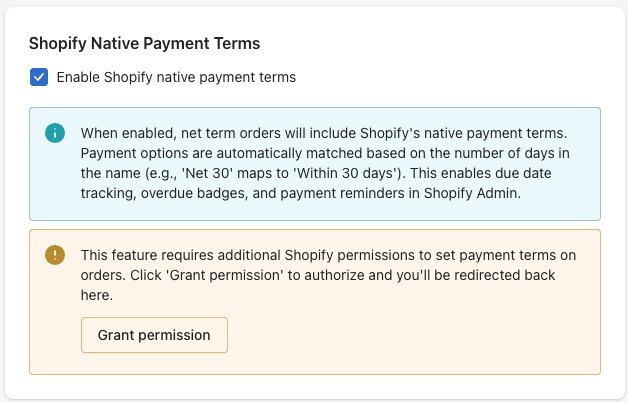Image resolution: width=628 pixels, height=402 pixels.
Task: Click the word 'here.' ending the warning
Action: pyautogui.click(x=99, y=295)
